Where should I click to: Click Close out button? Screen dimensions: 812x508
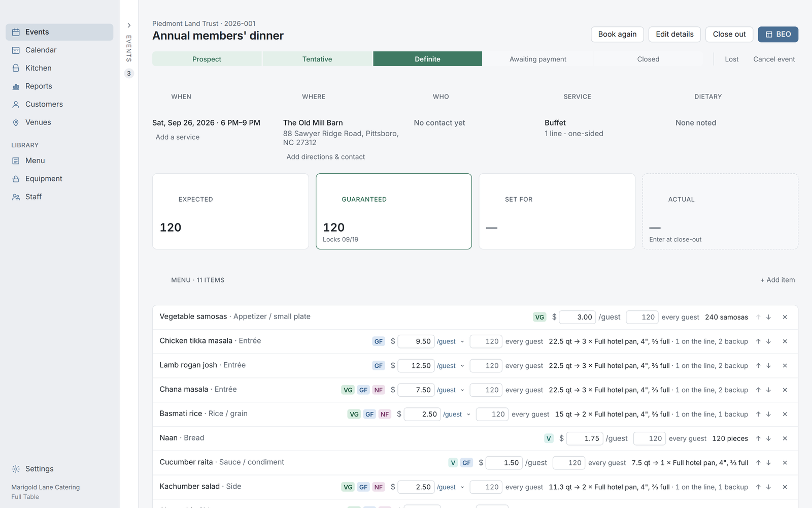pyautogui.click(x=729, y=34)
